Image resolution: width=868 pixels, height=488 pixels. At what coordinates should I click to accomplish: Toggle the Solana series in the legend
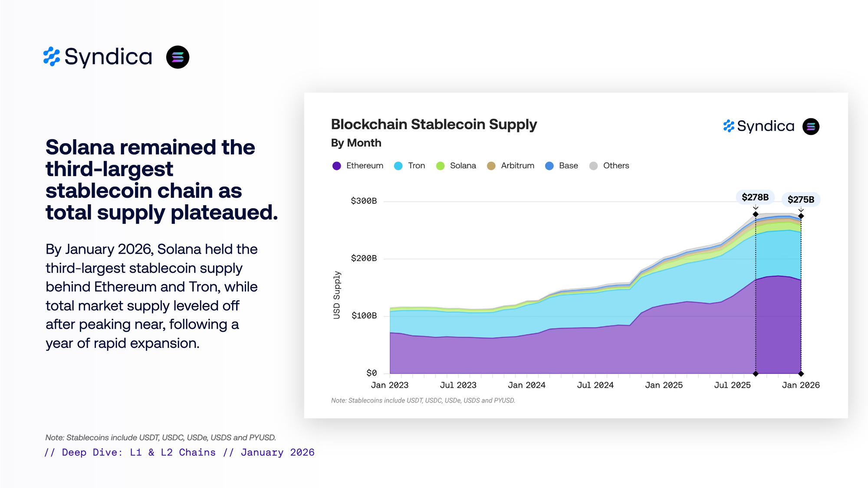[x=456, y=166]
